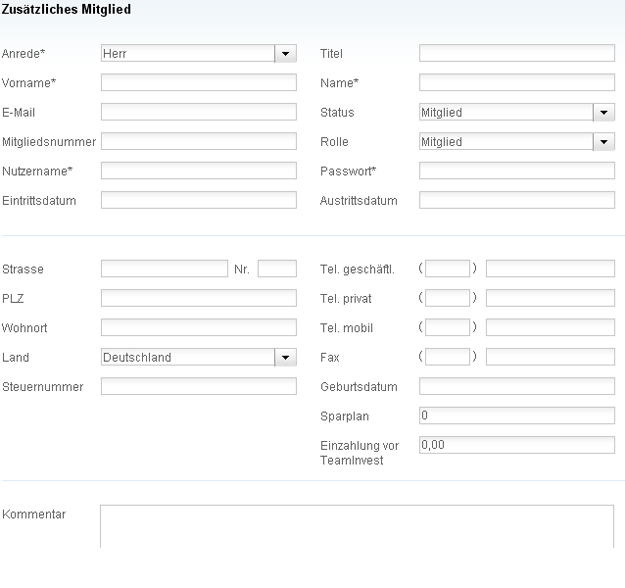
Task: Click the house number Nr. field
Action: (x=277, y=269)
